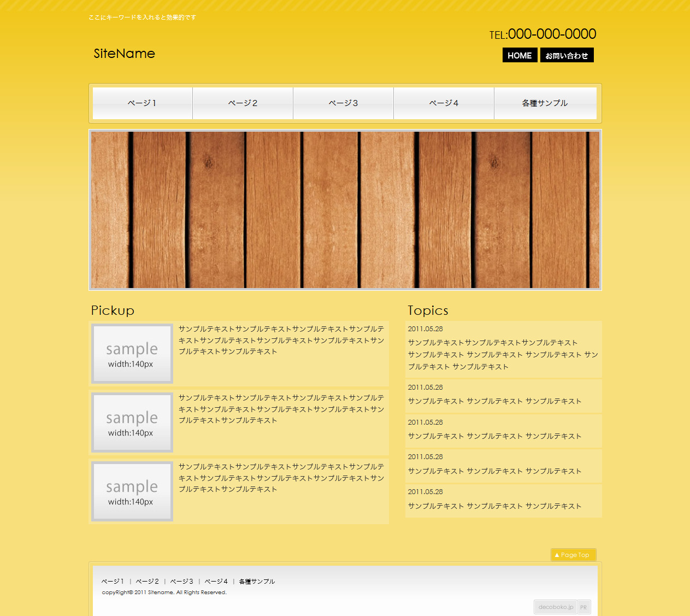Go to ページ3 in main navigation

[x=344, y=103]
